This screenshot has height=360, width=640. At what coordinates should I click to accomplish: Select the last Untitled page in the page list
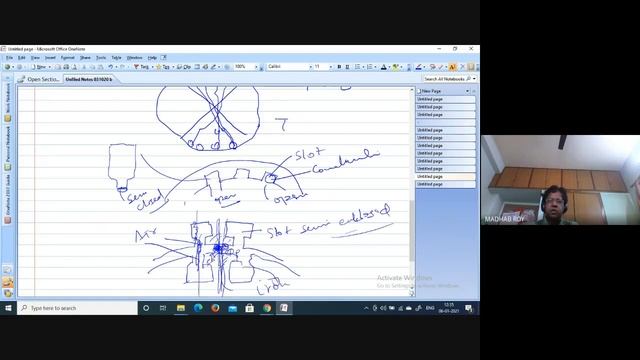click(445, 184)
